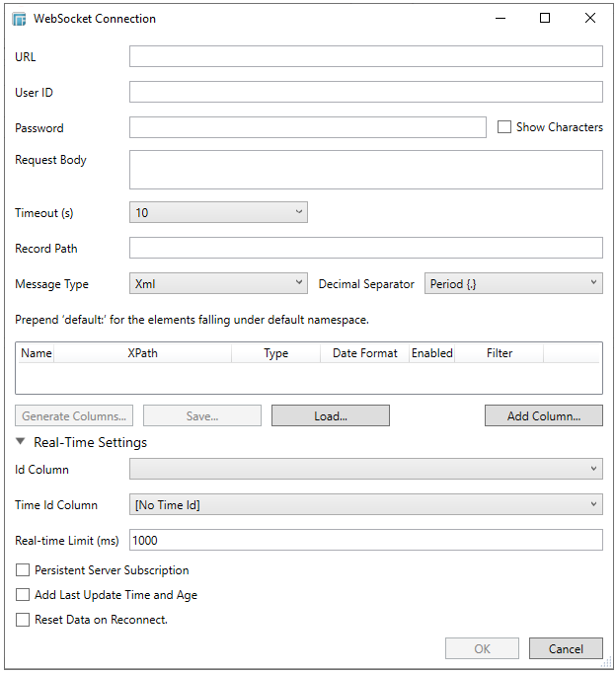Check Persistent Server Subscription
This screenshot has width=616, height=673.
click(23, 570)
